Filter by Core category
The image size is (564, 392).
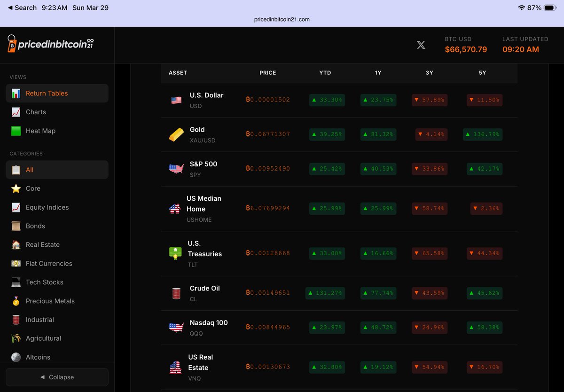[57, 188]
